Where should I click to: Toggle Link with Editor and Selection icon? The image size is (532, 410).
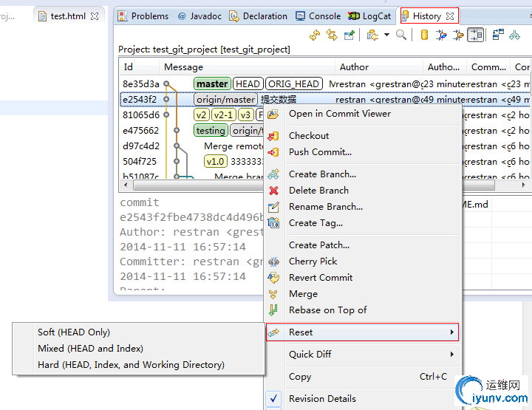pos(332,35)
